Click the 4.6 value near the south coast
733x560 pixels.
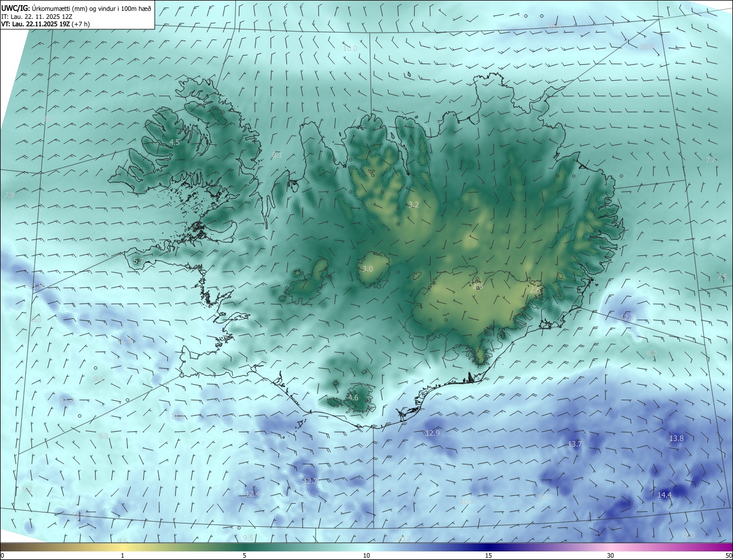pyautogui.click(x=353, y=397)
